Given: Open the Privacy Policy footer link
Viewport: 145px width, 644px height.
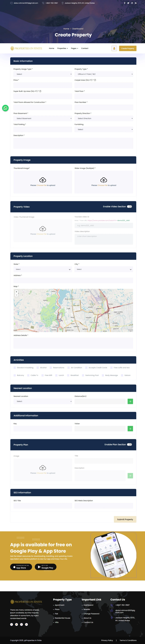Looking at the screenshot, I should 107,640.
